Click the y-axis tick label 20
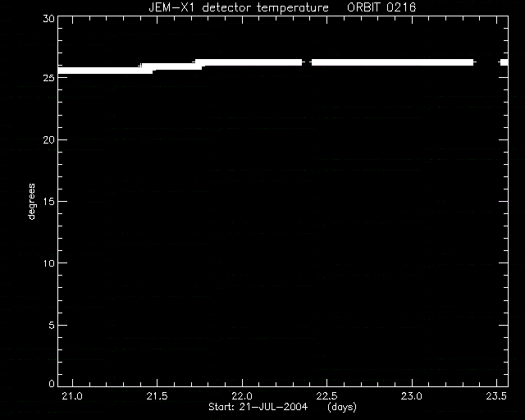 [x=49, y=140]
